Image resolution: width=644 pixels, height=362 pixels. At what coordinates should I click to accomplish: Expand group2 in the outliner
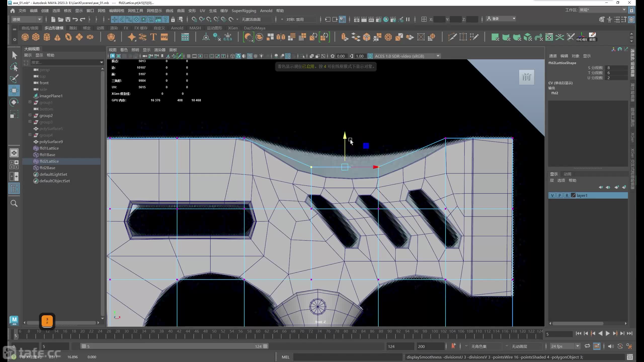(30, 115)
